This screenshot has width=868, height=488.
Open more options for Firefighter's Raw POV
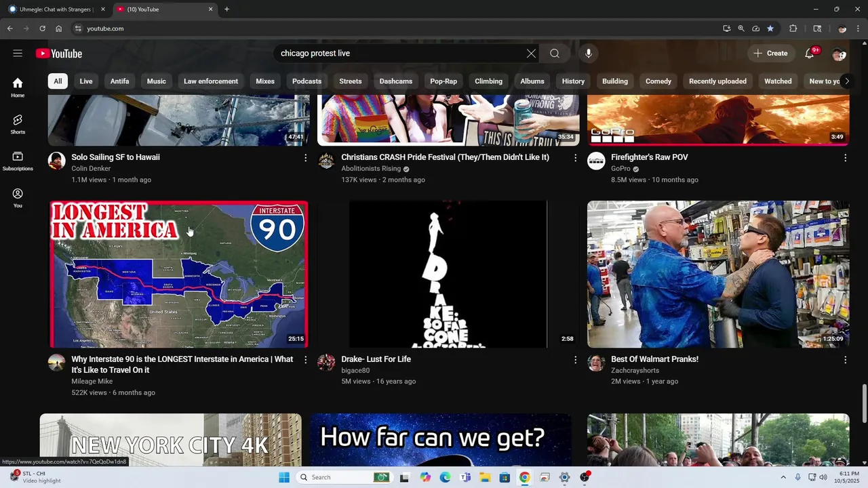(845, 158)
